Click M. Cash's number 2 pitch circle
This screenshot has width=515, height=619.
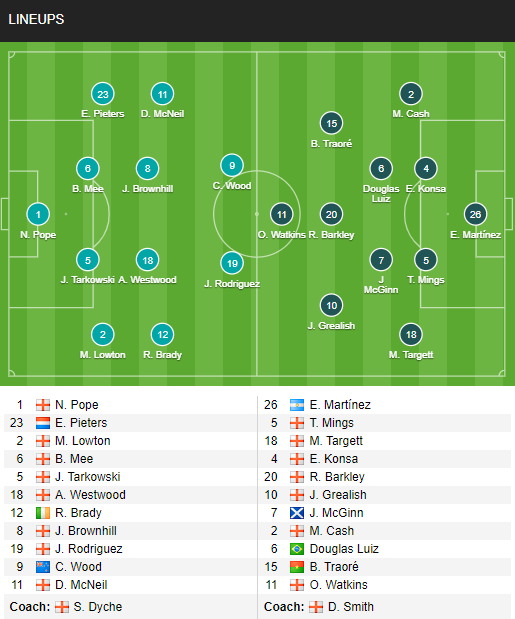(411, 94)
